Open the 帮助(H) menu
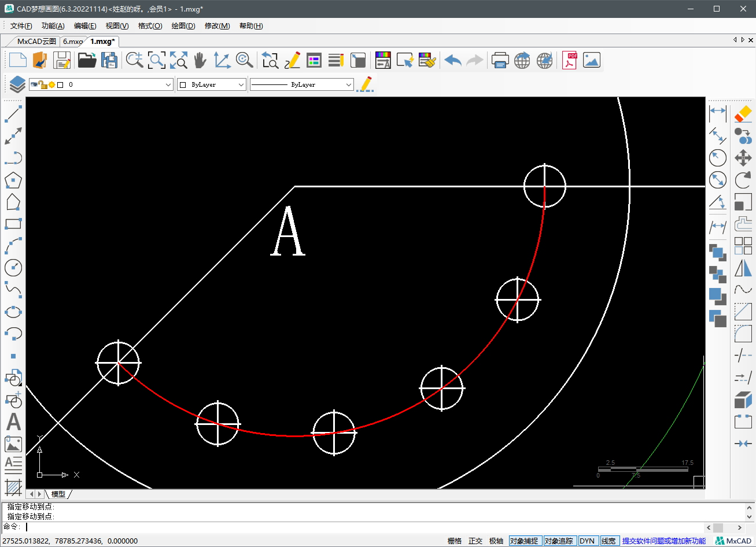This screenshot has width=756, height=547. click(251, 26)
